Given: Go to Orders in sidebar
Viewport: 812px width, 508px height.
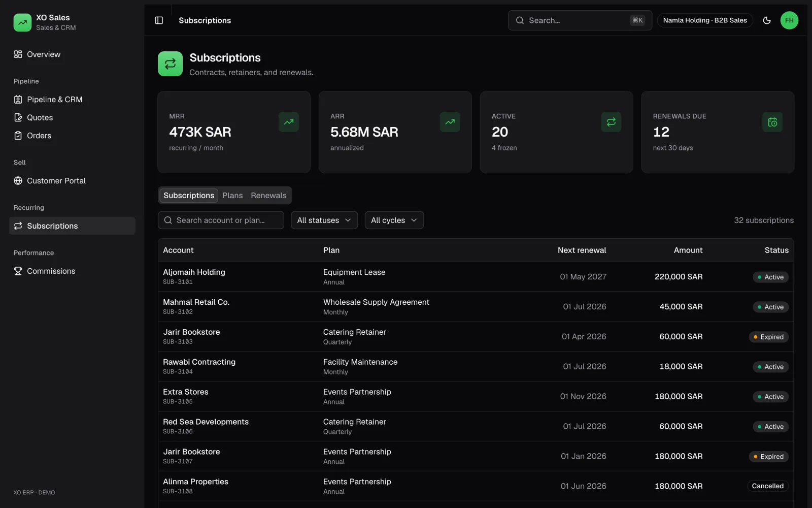Looking at the screenshot, I should (x=72, y=136).
